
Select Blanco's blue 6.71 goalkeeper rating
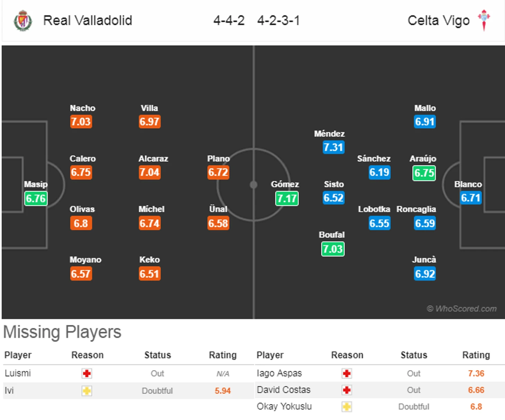[x=471, y=198]
